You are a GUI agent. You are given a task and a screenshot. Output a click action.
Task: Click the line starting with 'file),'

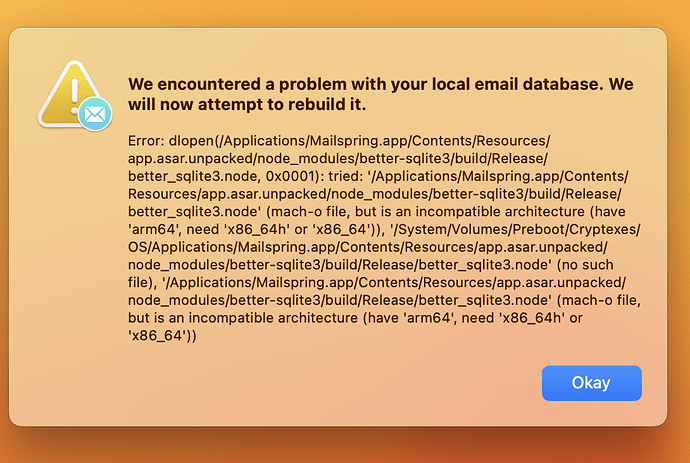click(x=377, y=282)
